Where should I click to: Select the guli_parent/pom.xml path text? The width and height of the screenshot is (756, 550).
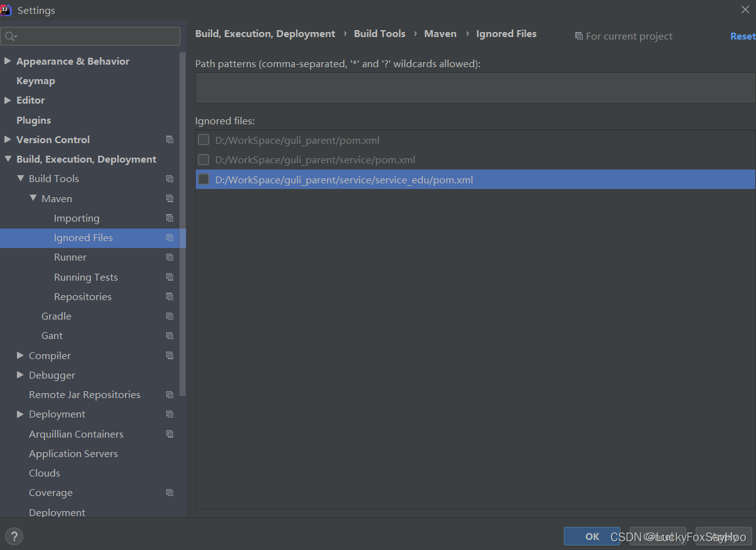[x=297, y=140]
